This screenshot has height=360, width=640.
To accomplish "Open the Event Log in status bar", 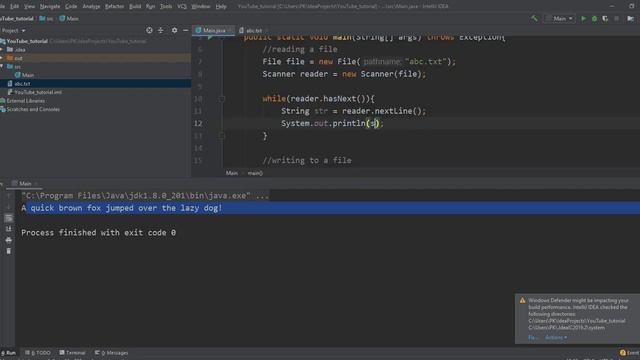I will [x=629, y=353].
